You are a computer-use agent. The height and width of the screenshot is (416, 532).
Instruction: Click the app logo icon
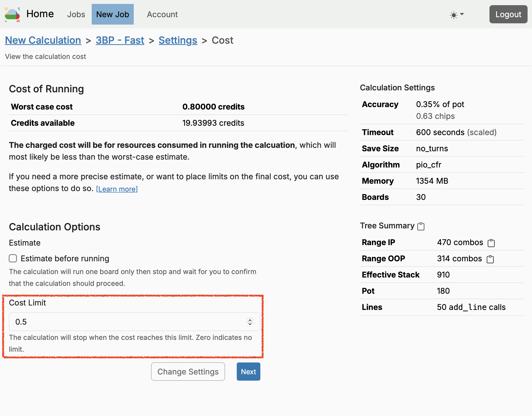12,14
